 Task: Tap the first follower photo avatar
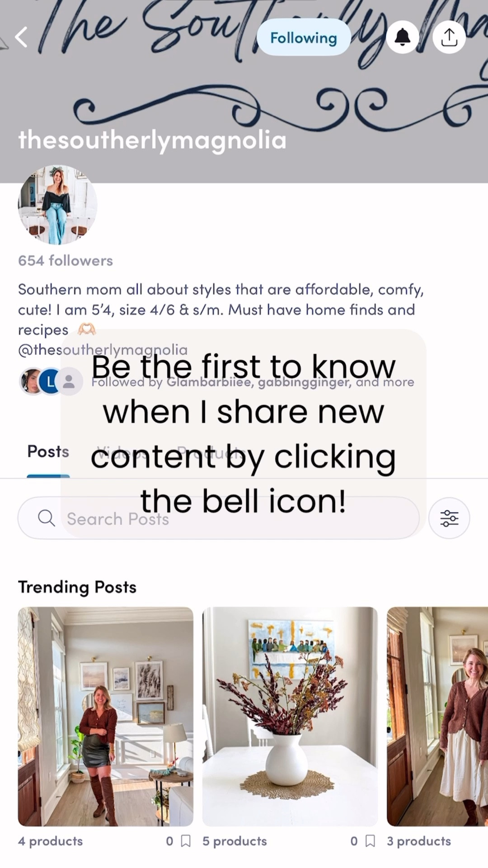[32, 382]
